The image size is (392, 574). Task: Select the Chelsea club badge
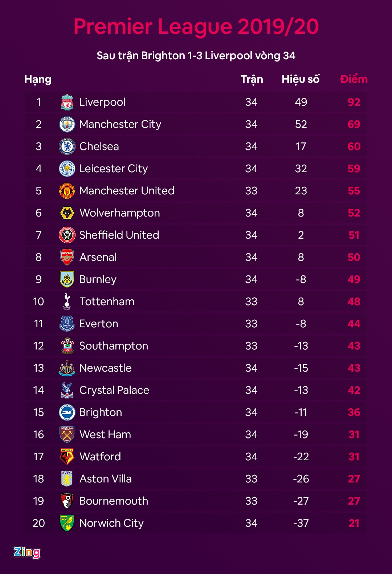pos(67,146)
